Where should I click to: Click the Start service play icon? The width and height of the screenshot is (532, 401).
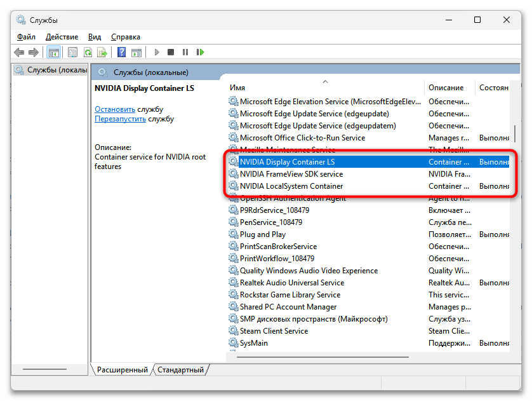(x=156, y=52)
